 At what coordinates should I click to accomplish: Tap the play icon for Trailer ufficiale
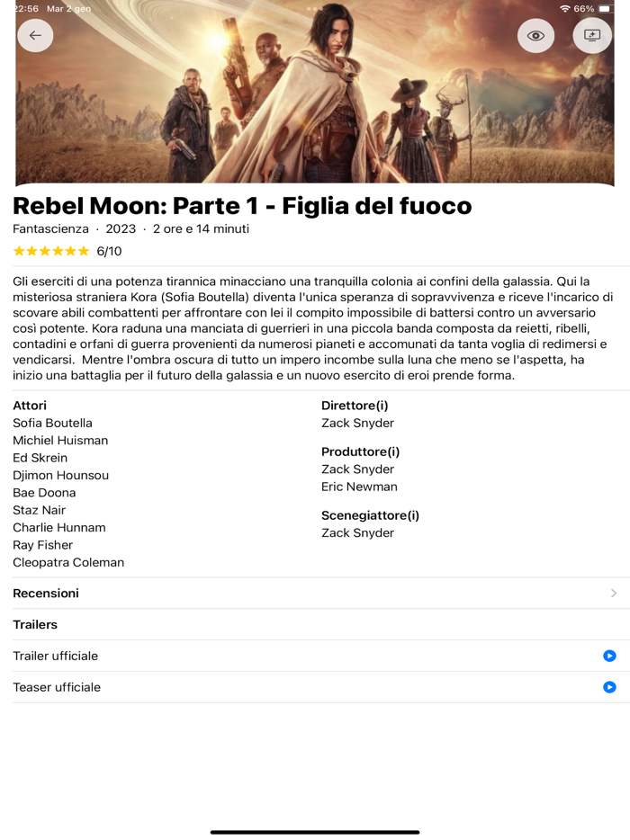tap(610, 656)
